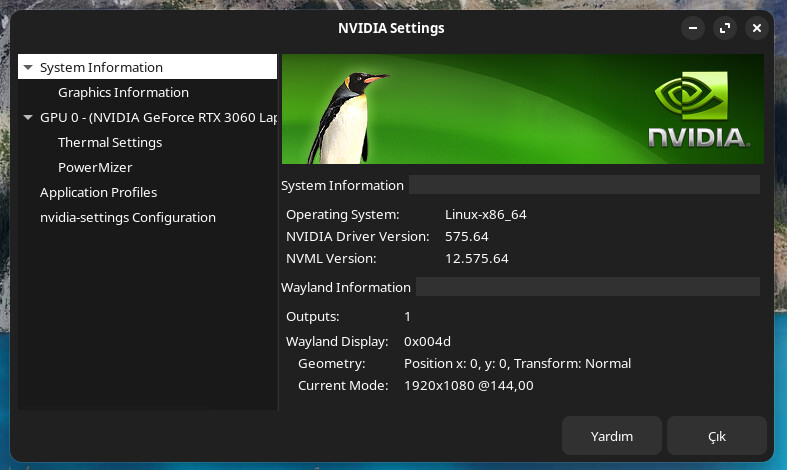The width and height of the screenshot is (787, 470).
Task: Click the Current Mode 1920x1080 value
Action: [x=469, y=386]
